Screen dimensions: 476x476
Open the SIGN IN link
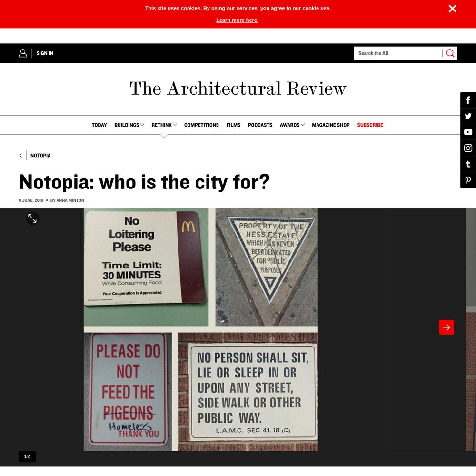[45, 53]
